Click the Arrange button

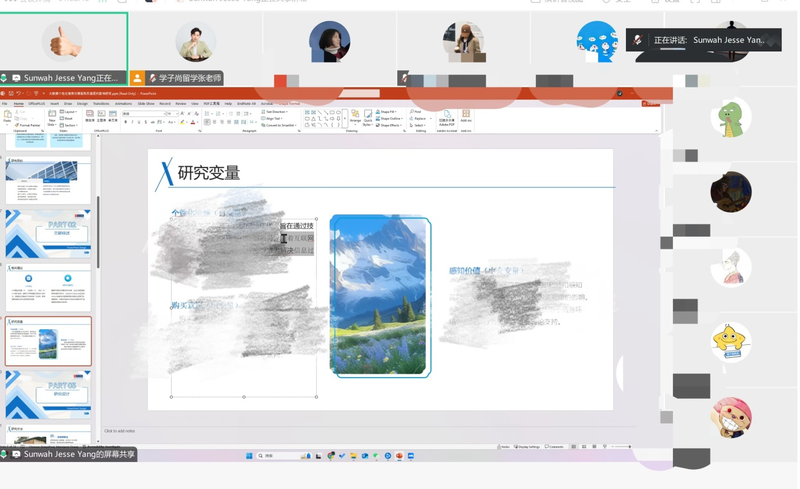point(355,117)
